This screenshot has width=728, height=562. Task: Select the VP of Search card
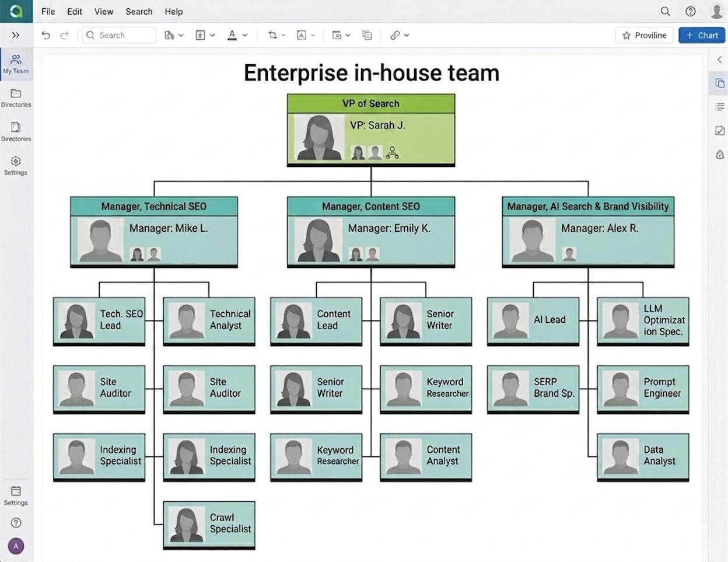click(x=371, y=130)
